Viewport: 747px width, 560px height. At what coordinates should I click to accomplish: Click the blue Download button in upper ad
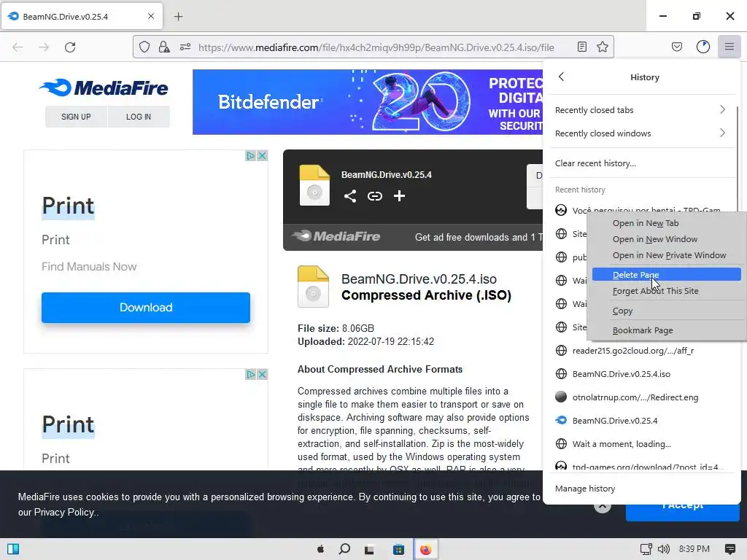[146, 307]
